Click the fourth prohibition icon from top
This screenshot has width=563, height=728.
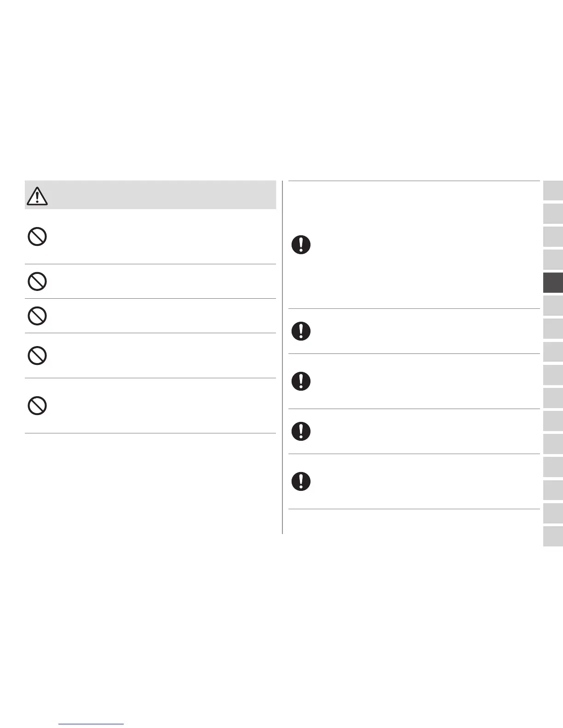pos(37,356)
